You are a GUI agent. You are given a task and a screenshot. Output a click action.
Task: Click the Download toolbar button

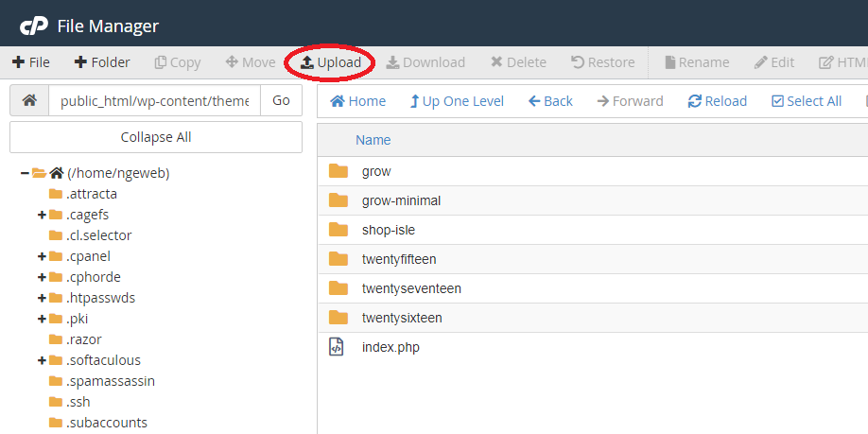tap(425, 62)
